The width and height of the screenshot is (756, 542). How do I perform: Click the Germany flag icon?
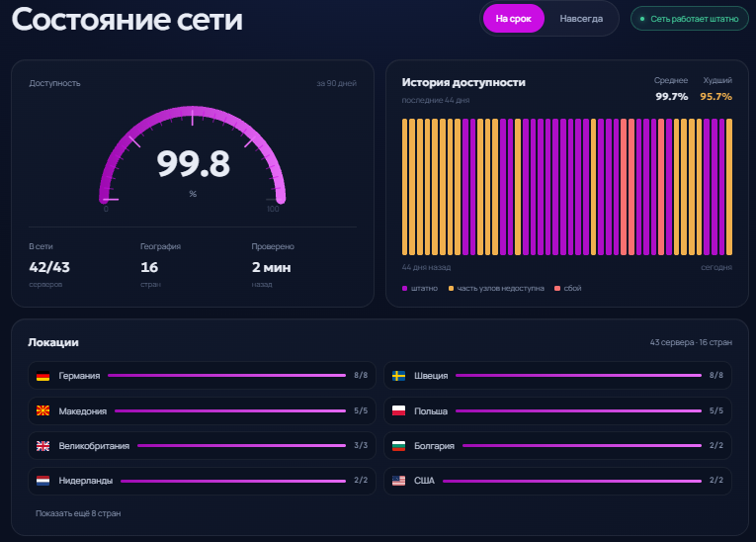tap(42, 376)
